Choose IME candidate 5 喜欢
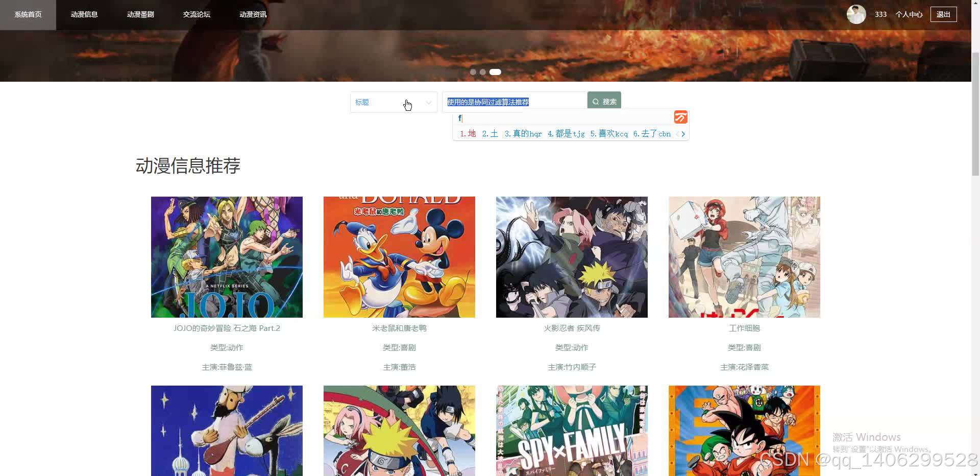 click(609, 134)
